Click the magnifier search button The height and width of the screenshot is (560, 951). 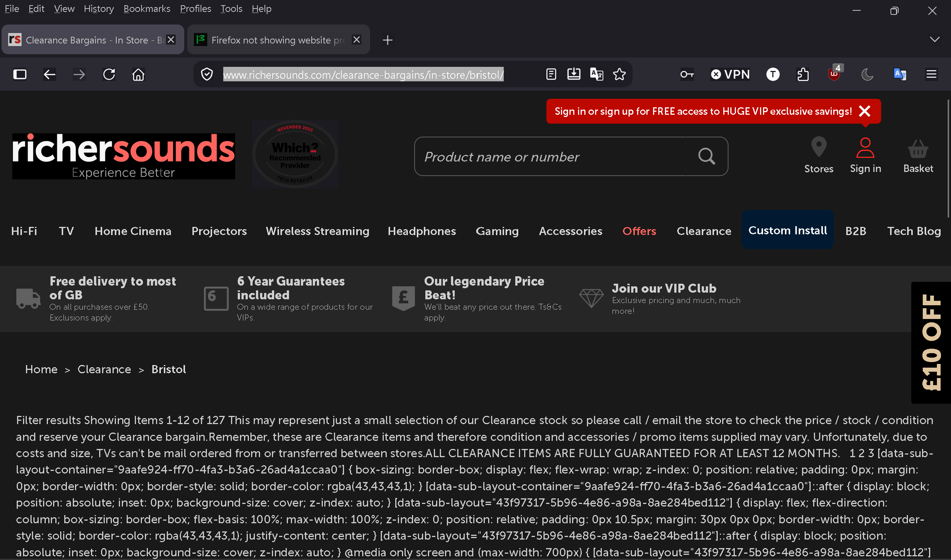(x=707, y=156)
